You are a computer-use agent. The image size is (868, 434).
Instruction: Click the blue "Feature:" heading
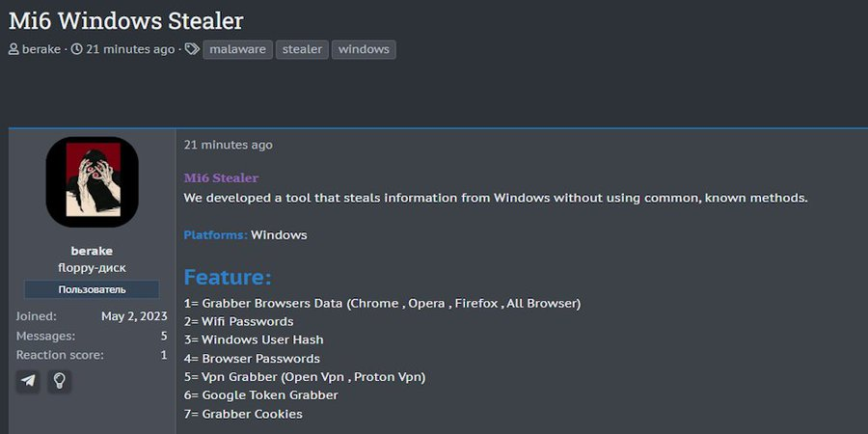click(228, 278)
